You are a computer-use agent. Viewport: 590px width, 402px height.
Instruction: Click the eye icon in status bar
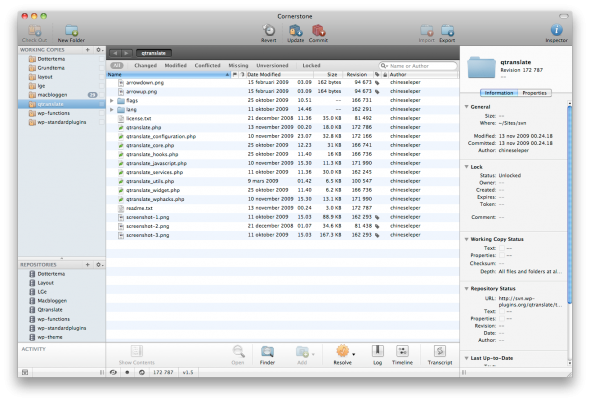113,372
